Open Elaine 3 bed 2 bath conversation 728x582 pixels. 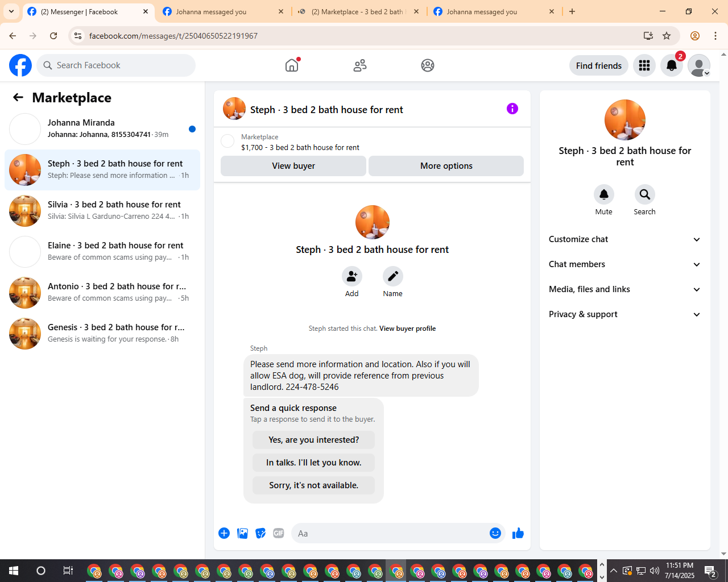102,252
